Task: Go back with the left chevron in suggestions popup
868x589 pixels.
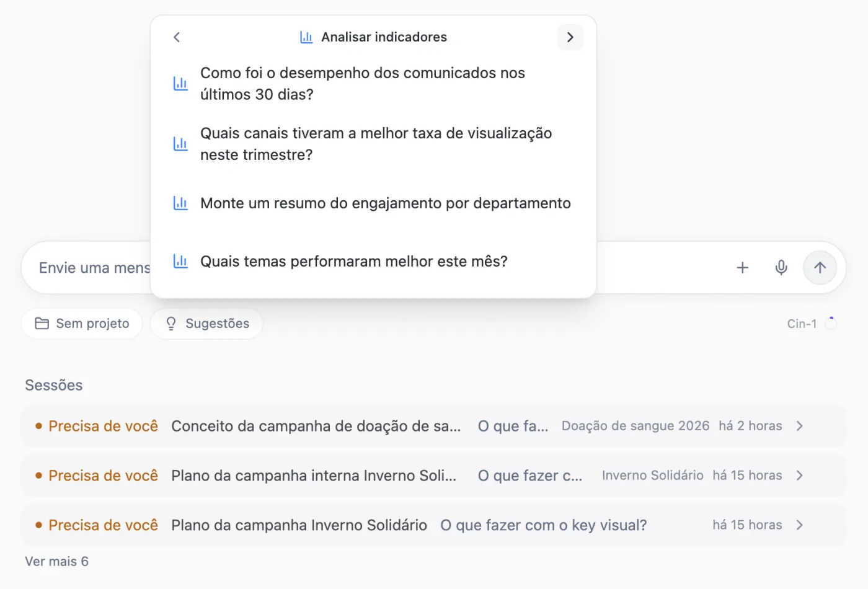Action: (x=177, y=37)
